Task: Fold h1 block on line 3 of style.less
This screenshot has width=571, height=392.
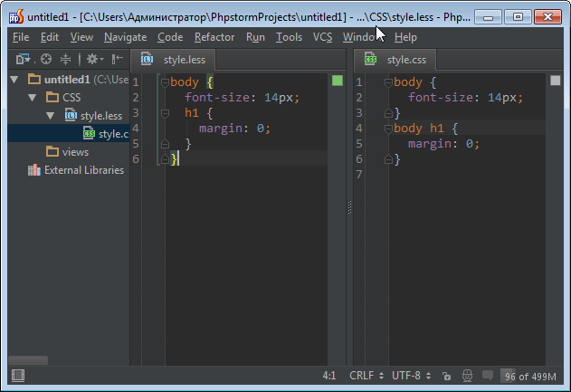Action: 165,114
